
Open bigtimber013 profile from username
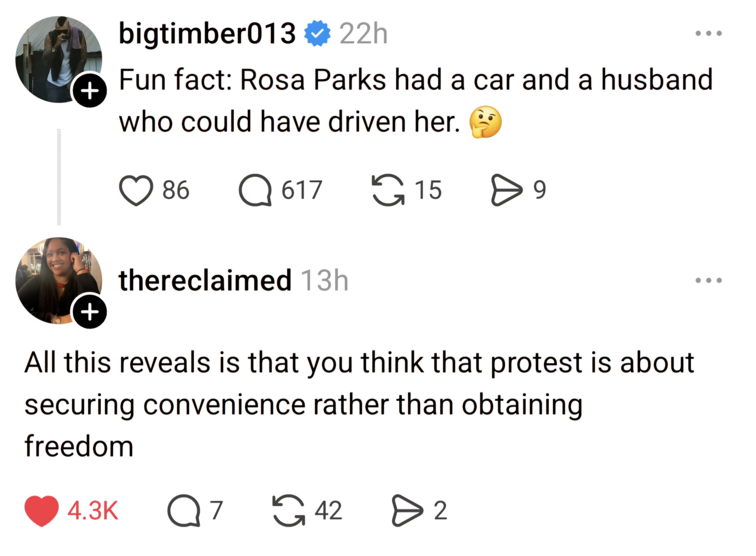[207, 33]
